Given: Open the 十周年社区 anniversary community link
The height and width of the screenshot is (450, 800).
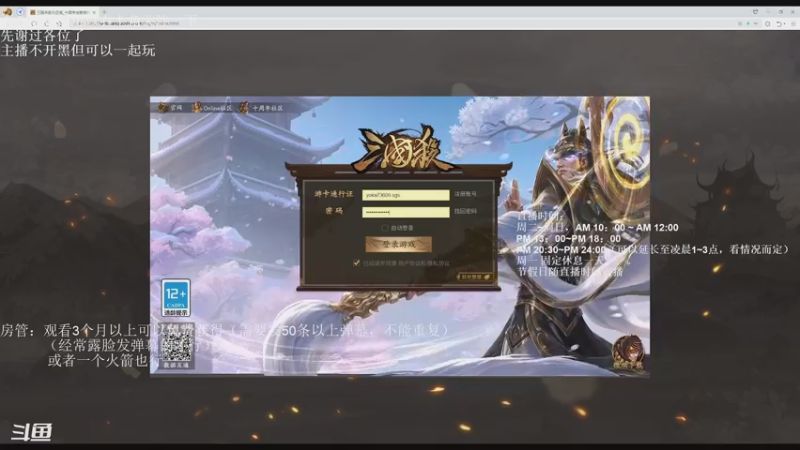Looking at the screenshot, I should (262, 108).
